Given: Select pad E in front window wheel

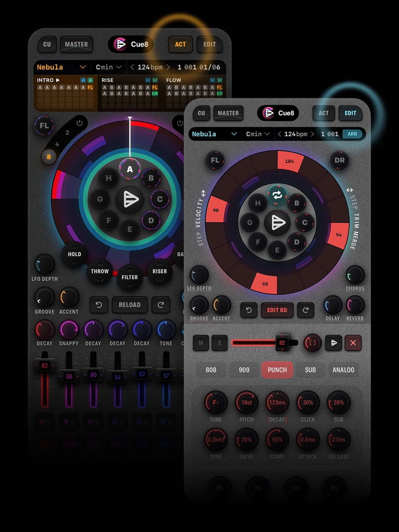Looking at the screenshot, I should (x=277, y=250).
